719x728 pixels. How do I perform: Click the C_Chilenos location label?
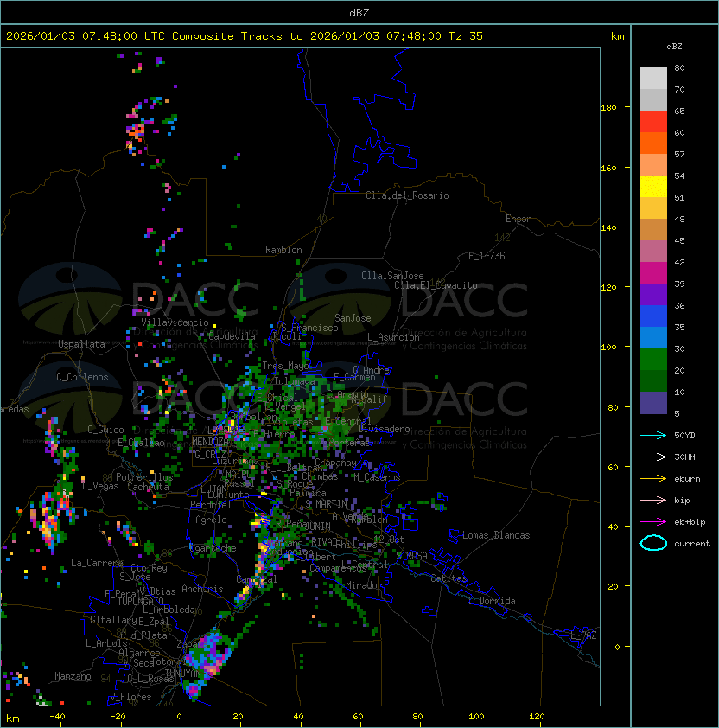(82, 377)
